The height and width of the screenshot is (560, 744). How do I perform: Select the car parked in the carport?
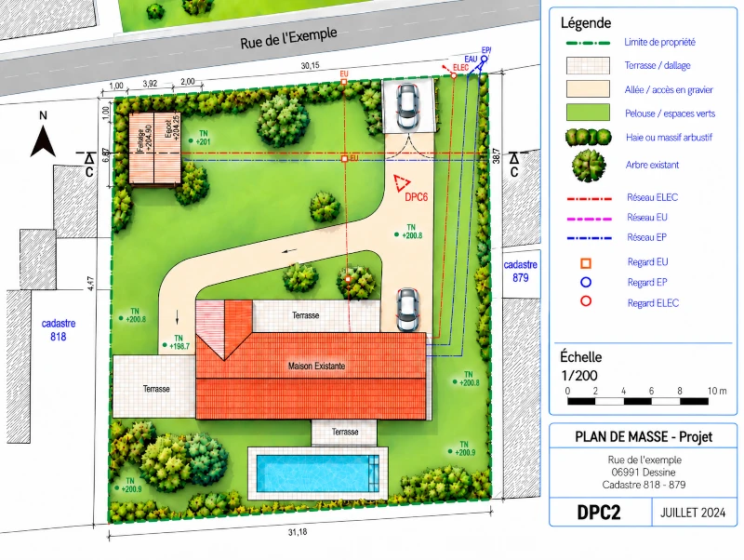[407, 106]
